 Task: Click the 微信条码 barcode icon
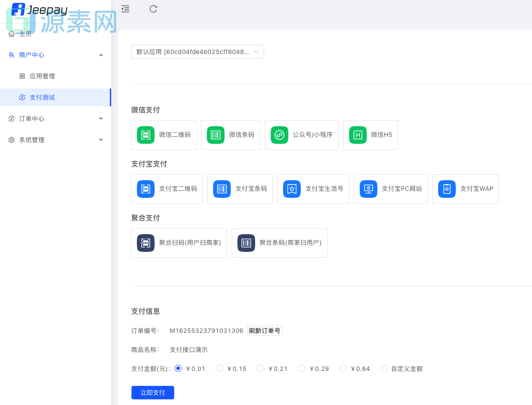tap(215, 135)
